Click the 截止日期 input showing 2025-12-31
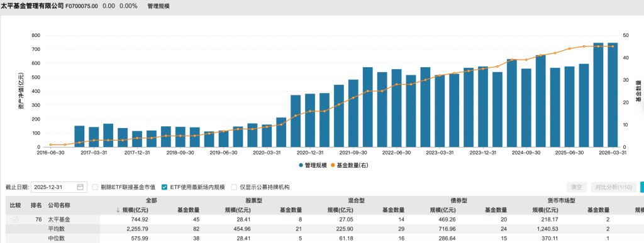644x243 pixels. [59, 187]
